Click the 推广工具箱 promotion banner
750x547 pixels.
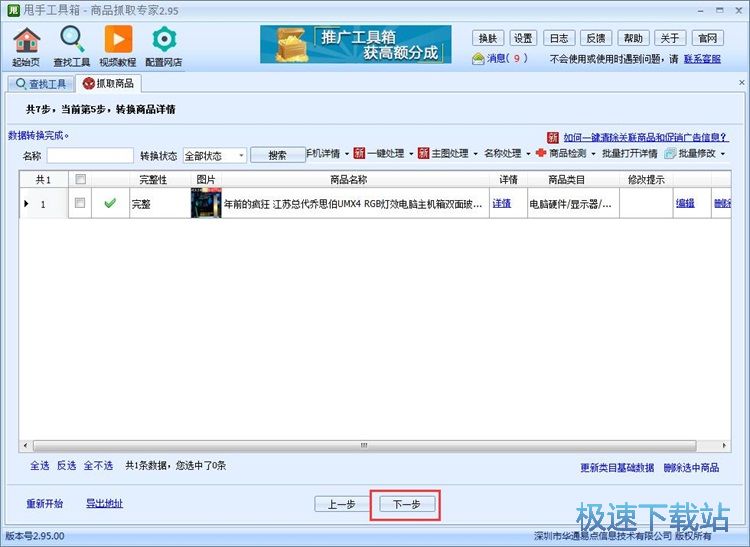355,44
